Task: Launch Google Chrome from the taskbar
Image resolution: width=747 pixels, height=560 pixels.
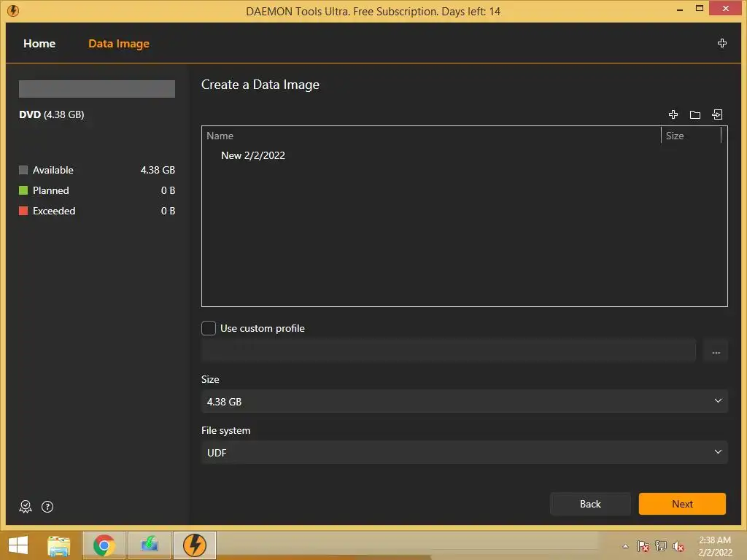Action: point(104,545)
